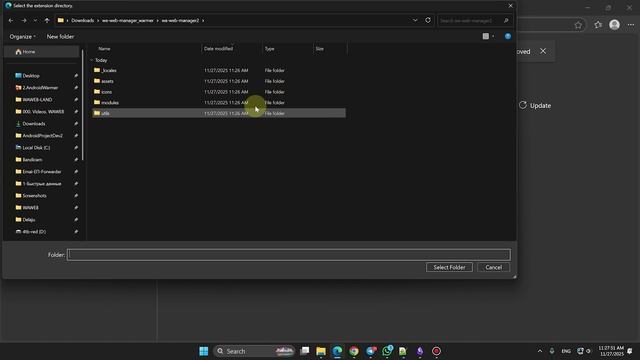Select the modules folder
640x360 pixels.
219,102
